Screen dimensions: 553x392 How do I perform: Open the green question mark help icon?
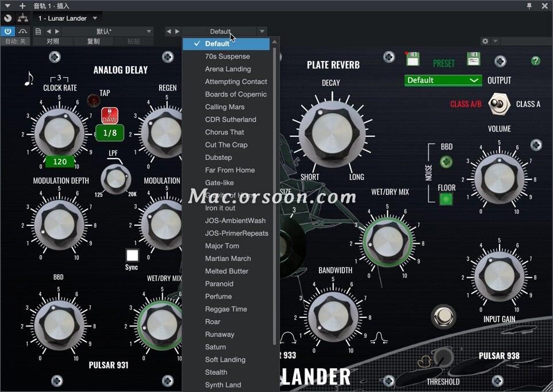coord(535,60)
